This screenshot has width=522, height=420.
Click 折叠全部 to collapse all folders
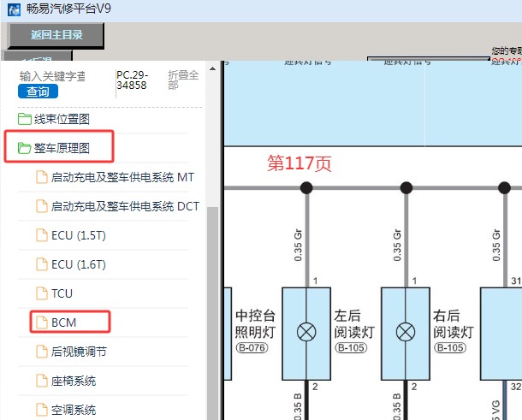(x=183, y=80)
